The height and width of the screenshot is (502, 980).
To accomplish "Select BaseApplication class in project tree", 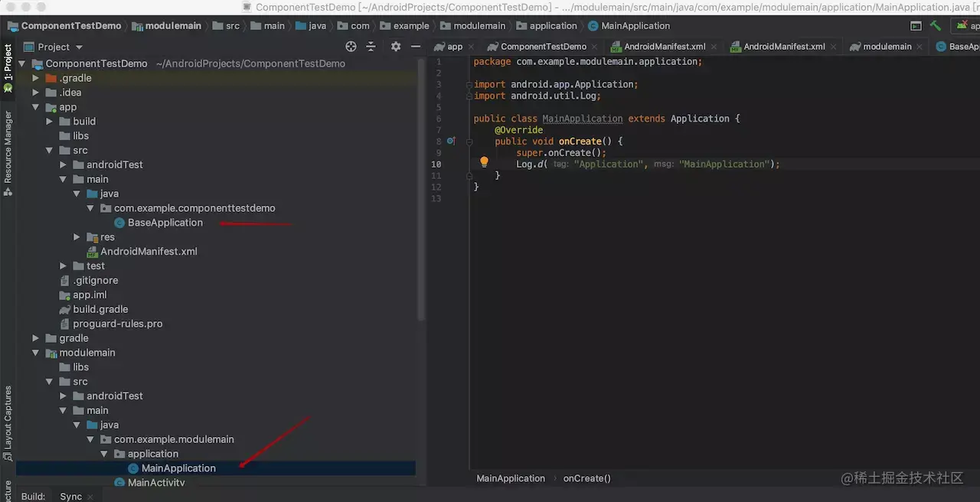I will coord(165,223).
